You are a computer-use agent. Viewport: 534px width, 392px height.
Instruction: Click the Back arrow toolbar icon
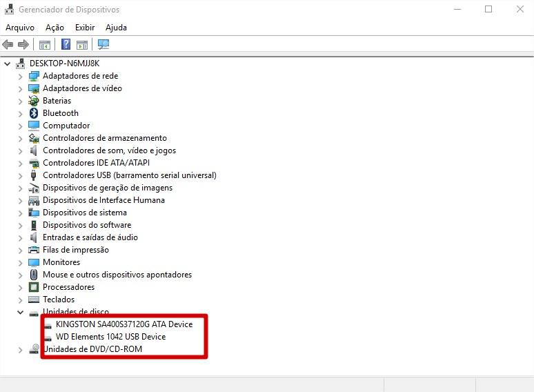point(8,44)
